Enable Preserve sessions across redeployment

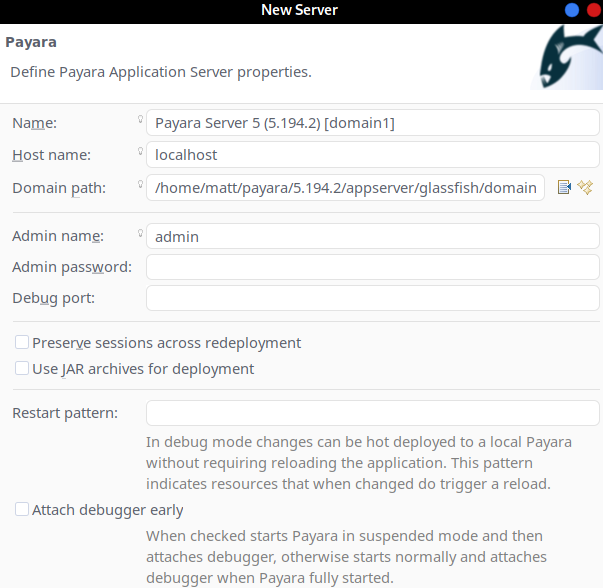(x=22, y=343)
